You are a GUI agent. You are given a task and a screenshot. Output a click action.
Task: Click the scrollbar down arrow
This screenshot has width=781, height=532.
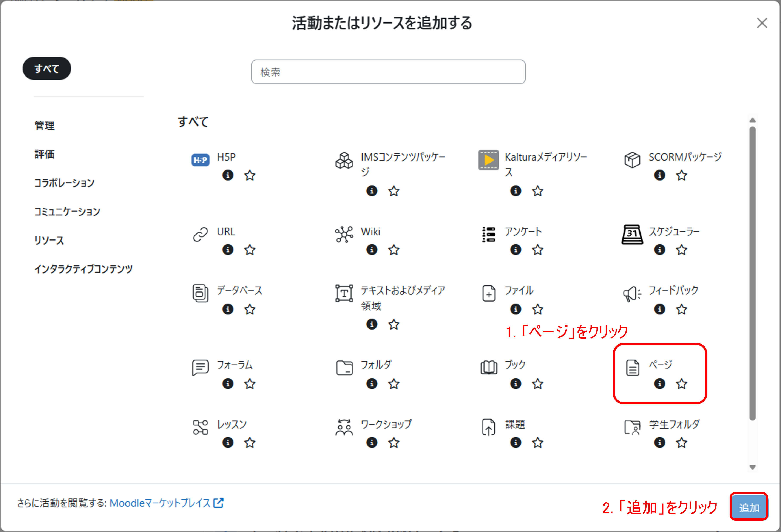(x=752, y=467)
